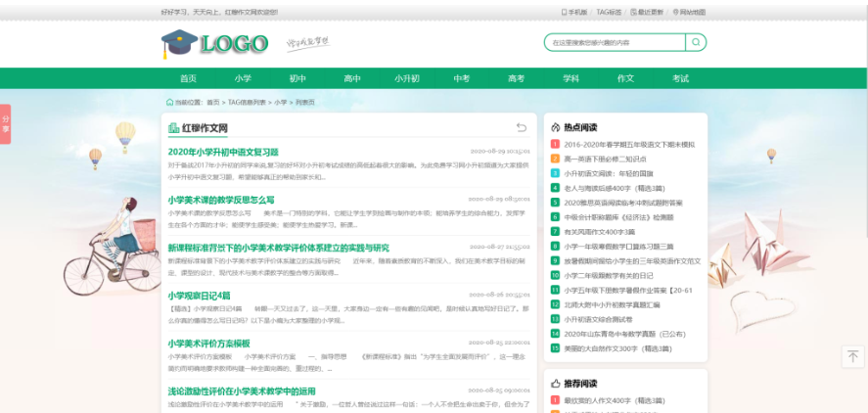This screenshot has height=413, width=868.
Task: Click 小学 in the breadcrumb path
Action: click(x=280, y=102)
